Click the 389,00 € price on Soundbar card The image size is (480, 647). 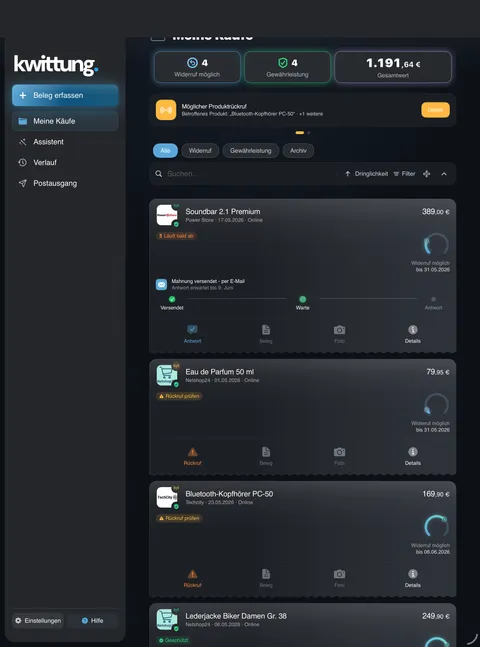coord(435,212)
